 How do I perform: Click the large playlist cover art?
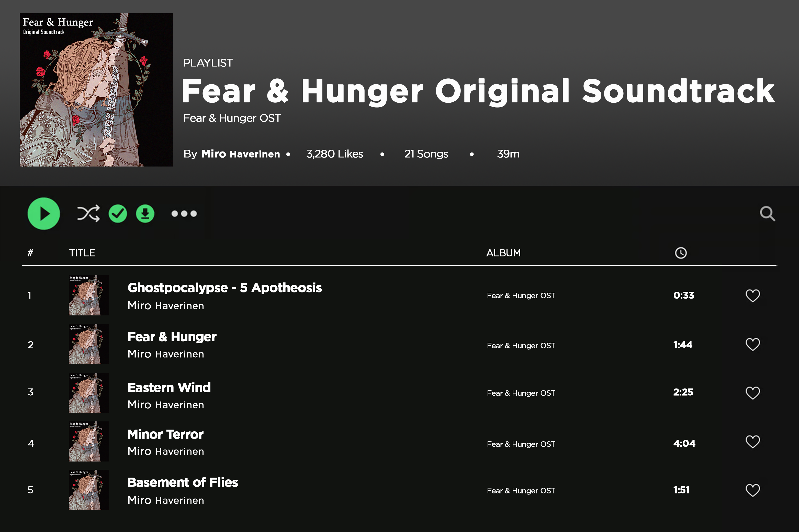point(96,90)
